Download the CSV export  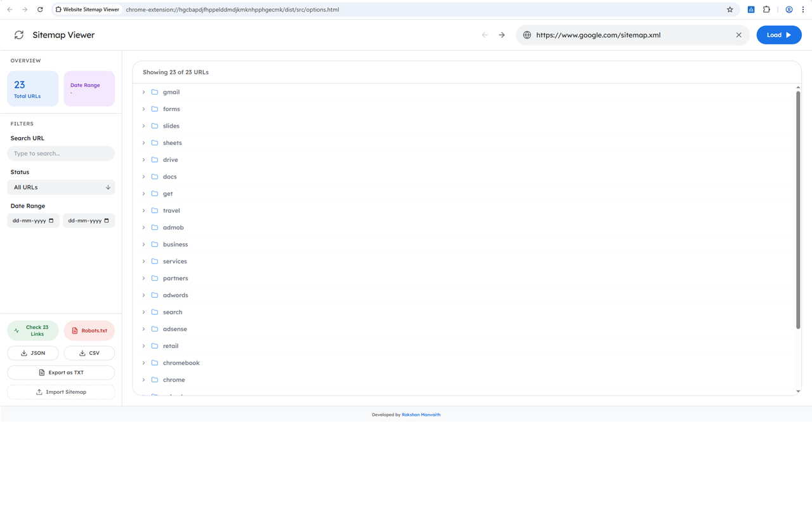[x=89, y=353]
